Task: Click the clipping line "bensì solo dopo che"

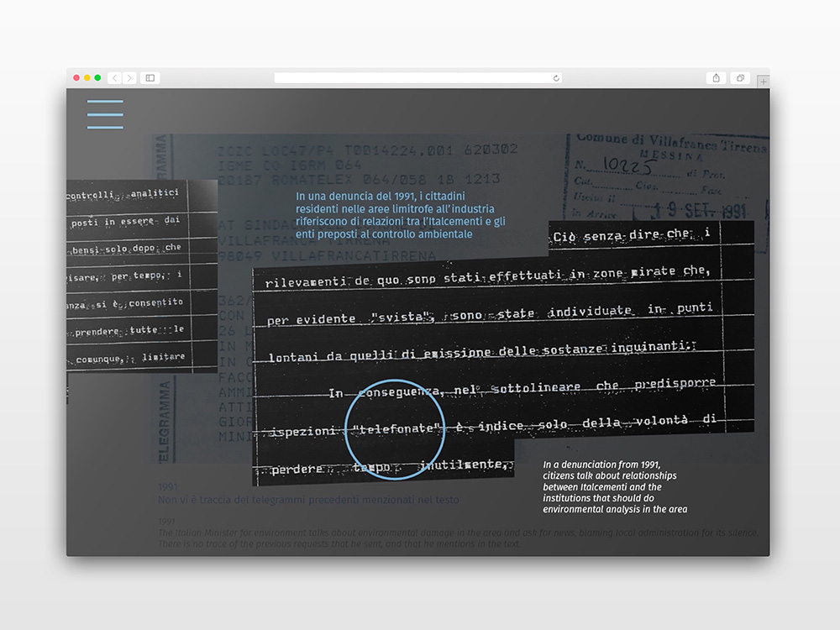Action: 127,249
